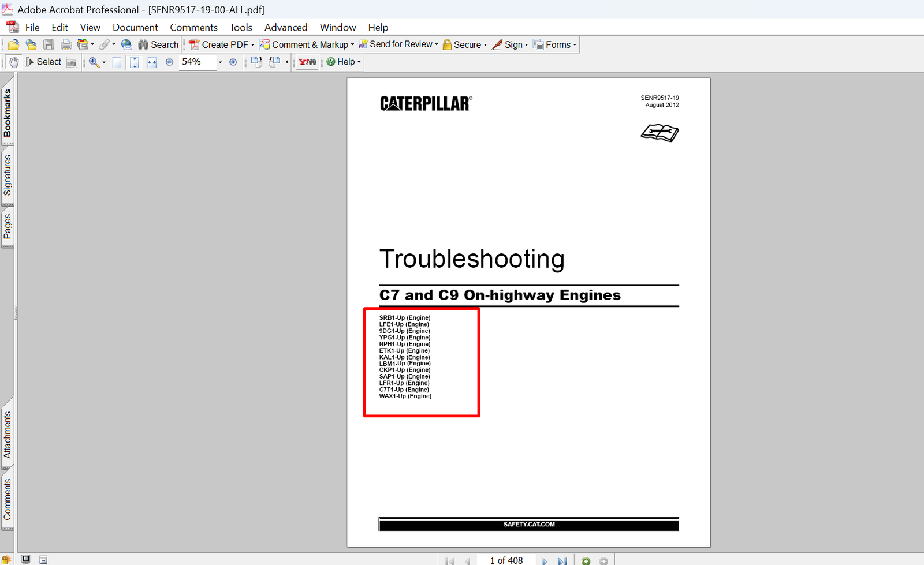This screenshot has width=924, height=565.
Task: Click the lock security icon in status bar
Action: (6, 559)
